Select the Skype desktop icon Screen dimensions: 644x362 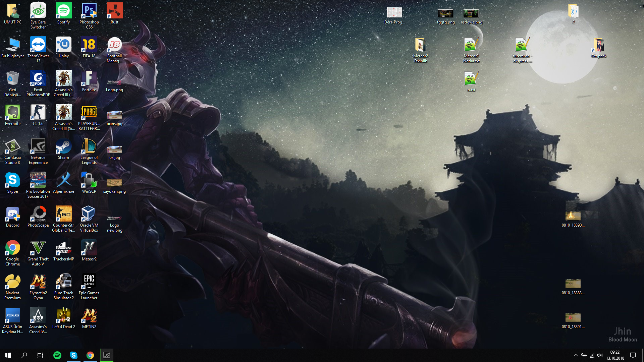13,183
